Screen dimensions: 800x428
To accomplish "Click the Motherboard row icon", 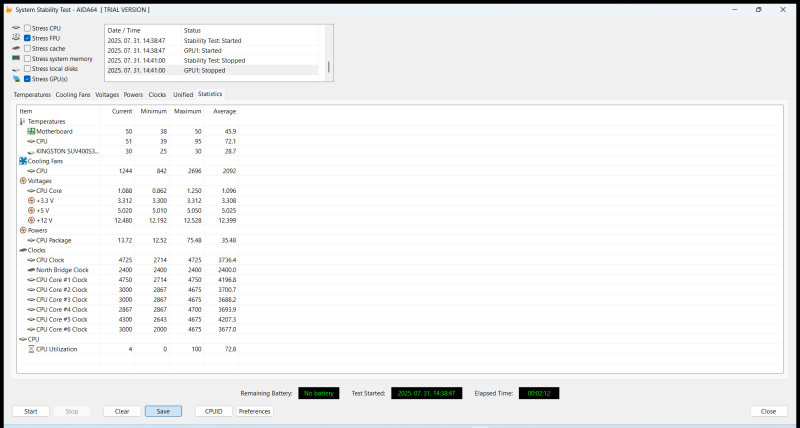I will pyautogui.click(x=31, y=132).
